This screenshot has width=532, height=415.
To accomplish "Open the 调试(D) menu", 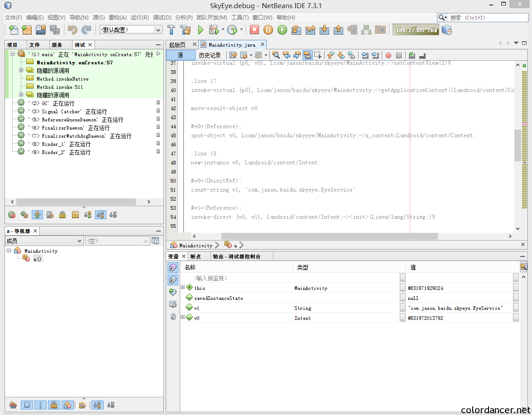I will [162, 18].
